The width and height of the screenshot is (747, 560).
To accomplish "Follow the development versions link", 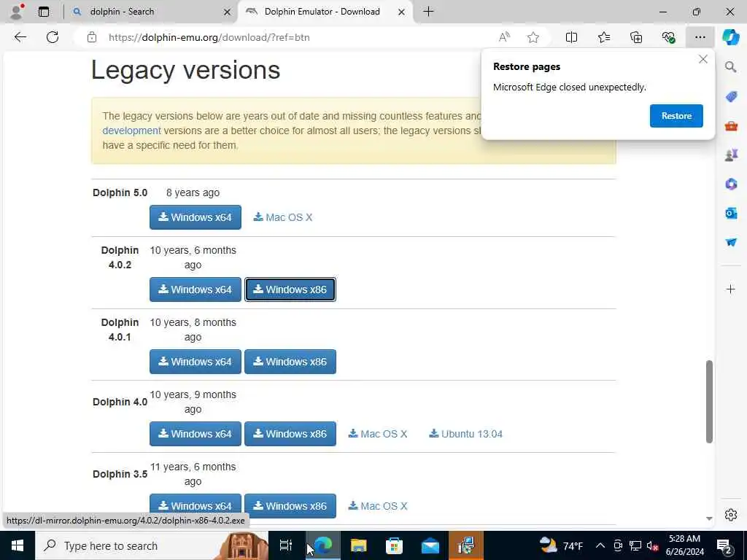I will (131, 131).
